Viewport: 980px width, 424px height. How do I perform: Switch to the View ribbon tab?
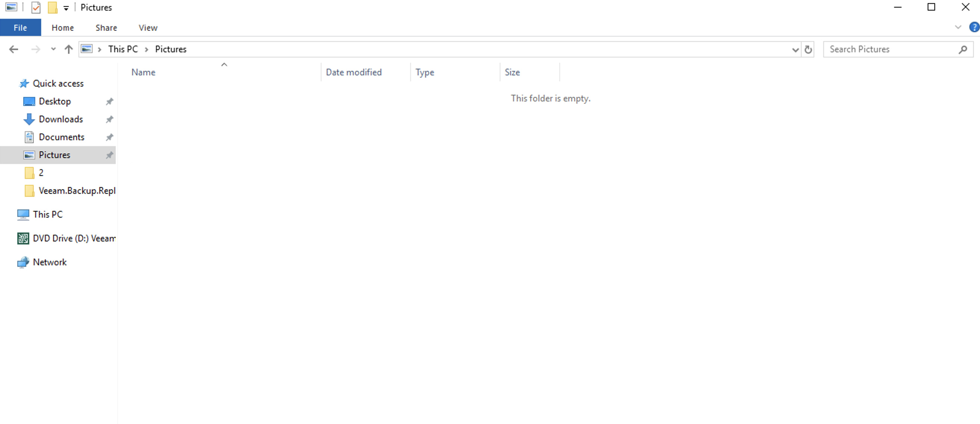point(148,28)
